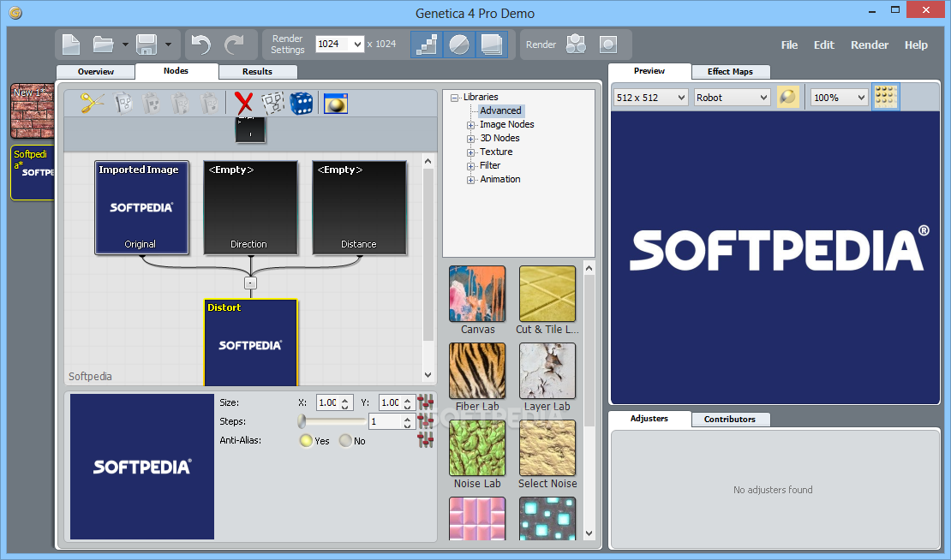The width and height of the screenshot is (951, 560).
Task: Expand the 3D Nodes library
Action: [470, 138]
